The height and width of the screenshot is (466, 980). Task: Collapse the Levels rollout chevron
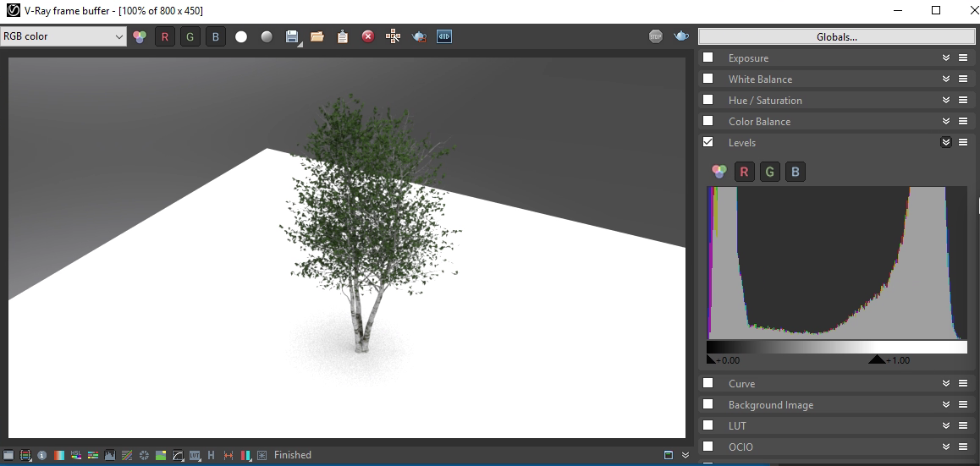946,142
